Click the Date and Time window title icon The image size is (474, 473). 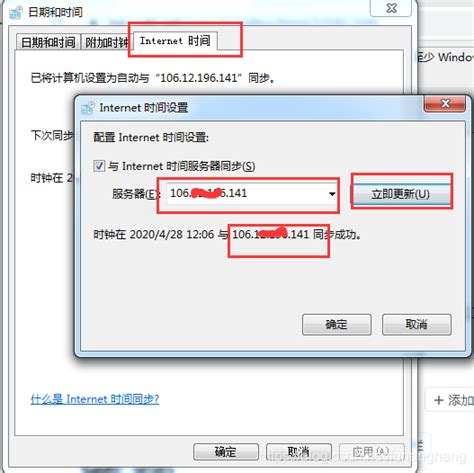16,12
